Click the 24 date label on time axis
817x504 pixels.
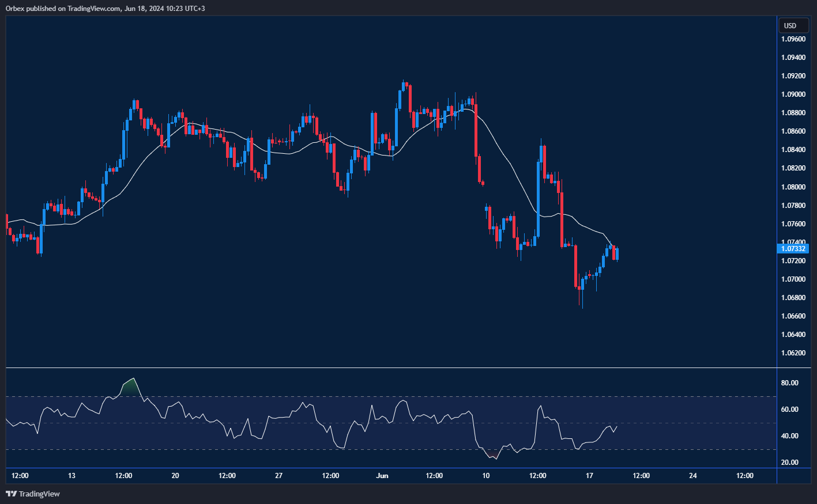(692, 476)
